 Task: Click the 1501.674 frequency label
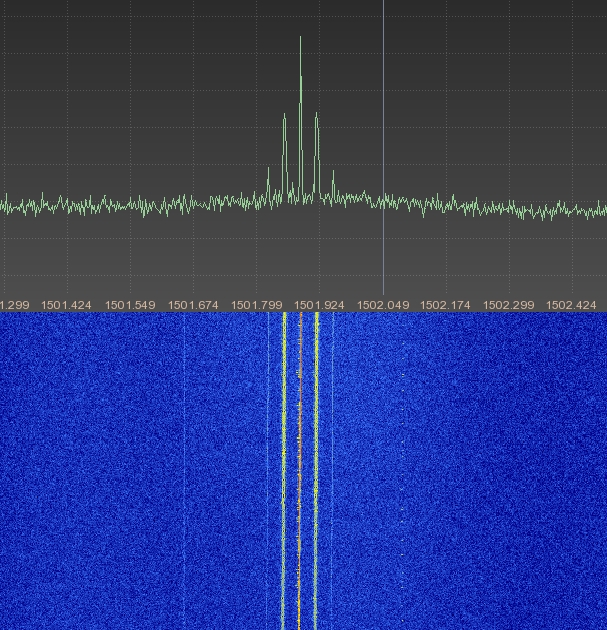point(193,304)
